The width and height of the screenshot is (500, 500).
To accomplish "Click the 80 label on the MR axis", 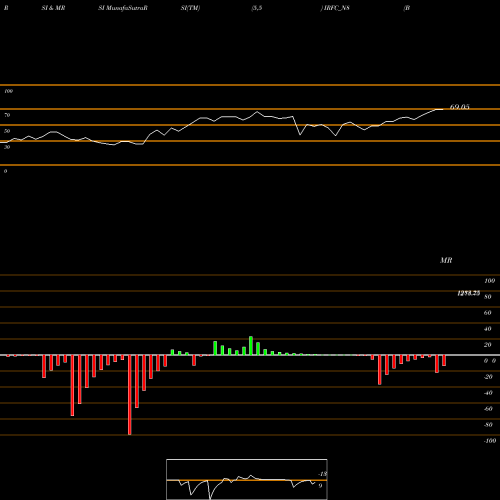I will point(488,297).
